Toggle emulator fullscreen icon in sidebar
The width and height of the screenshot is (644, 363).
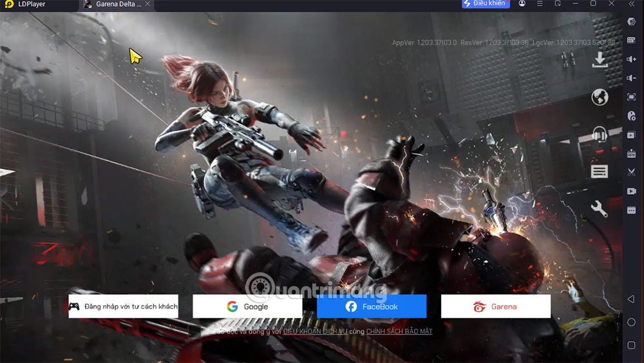tap(631, 97)
